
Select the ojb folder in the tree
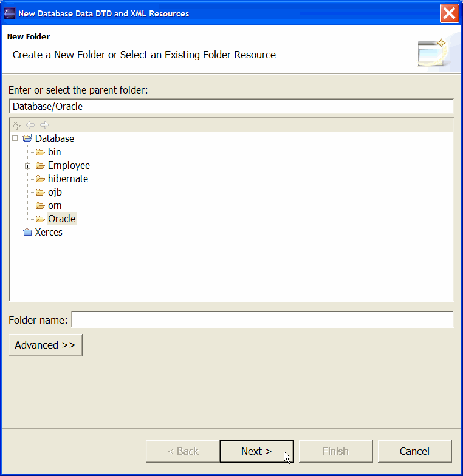(x=55, y=192)
